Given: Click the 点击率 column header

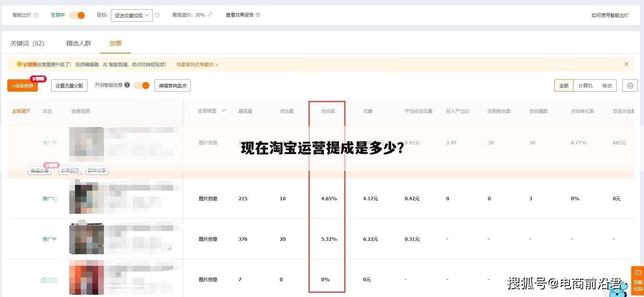Looking at the screenshot, I should click(x=328, y=111).
